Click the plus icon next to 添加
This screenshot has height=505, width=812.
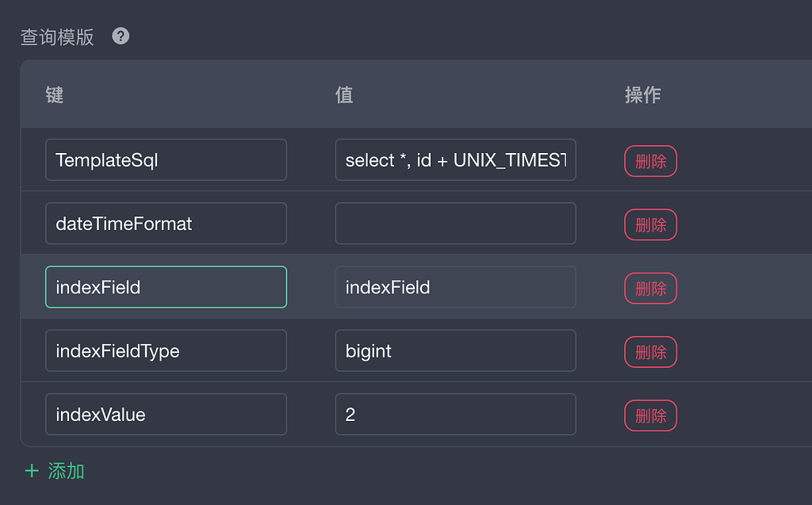coord(31,469)
